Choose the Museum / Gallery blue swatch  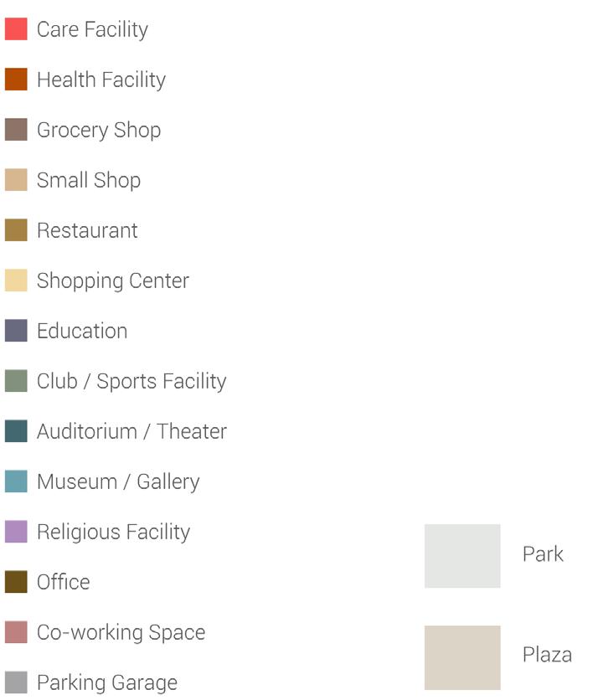pyautogui.click(x=16, y=481)
